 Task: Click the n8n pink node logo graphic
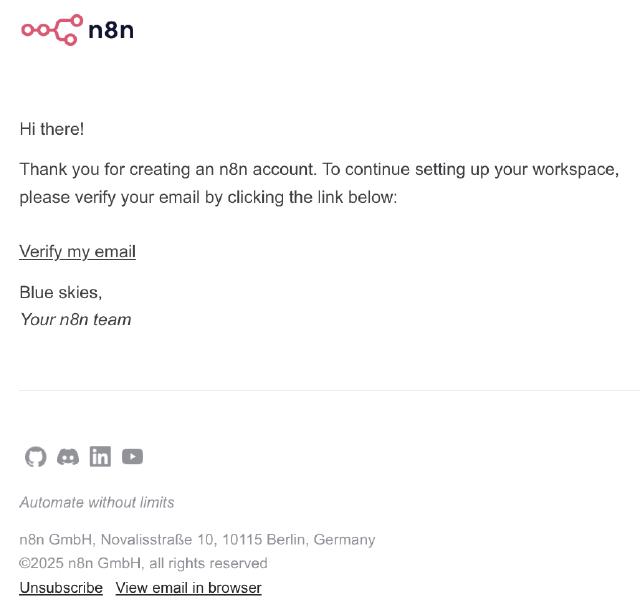coord(51,30)
